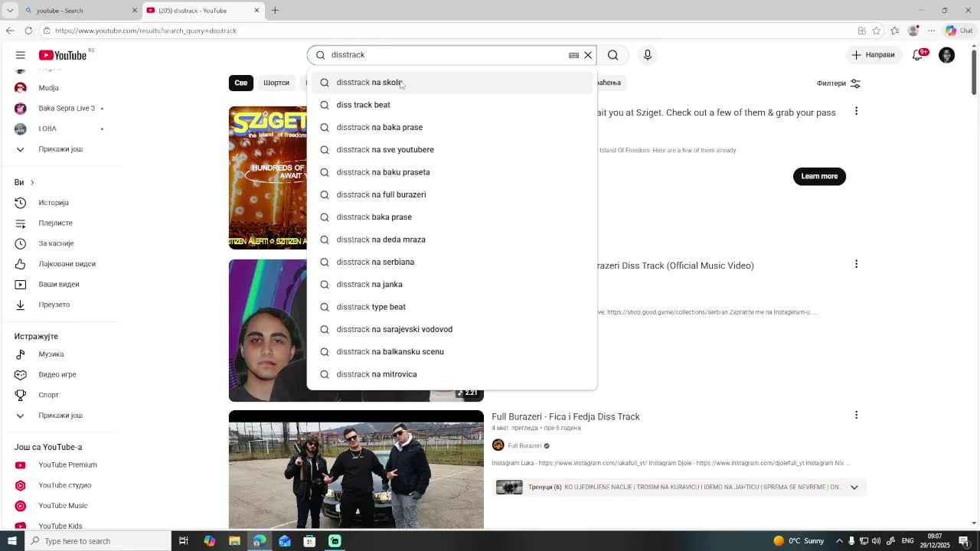980x551 pixels.
Task: Open the on-screen keyboard icon in search box
Action: [x=573, y=55]
